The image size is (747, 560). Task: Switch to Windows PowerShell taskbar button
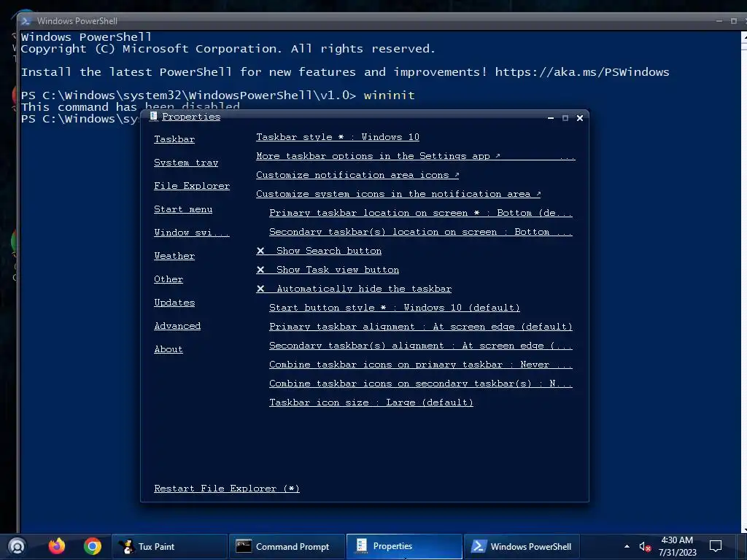pos(522,546)
